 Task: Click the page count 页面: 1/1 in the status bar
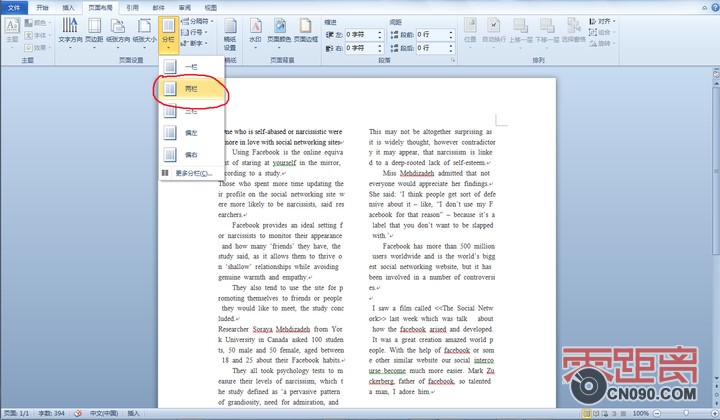17,414
